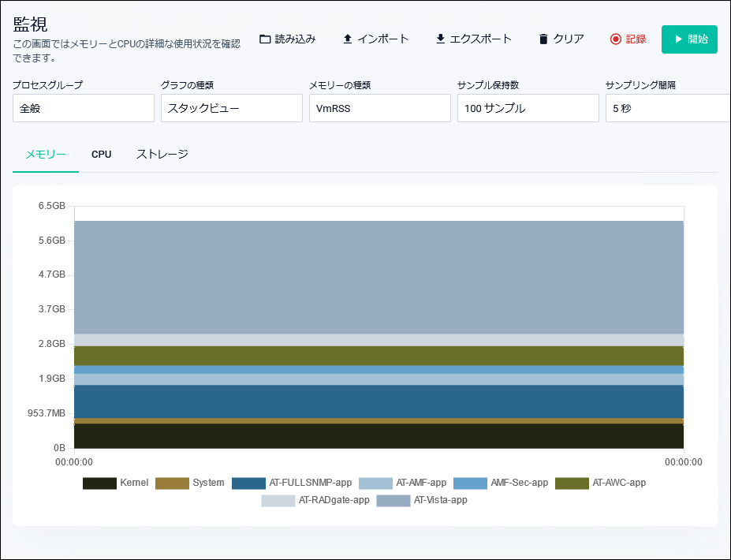Click the 3.7GB axis label
Screen dimensions: 731x560
pyautogui.click(x=52, y=308)
